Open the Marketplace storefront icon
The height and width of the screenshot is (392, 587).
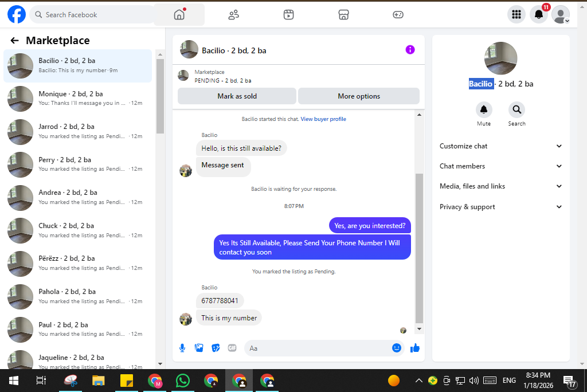pyautogui.click(x=343, y=14)
